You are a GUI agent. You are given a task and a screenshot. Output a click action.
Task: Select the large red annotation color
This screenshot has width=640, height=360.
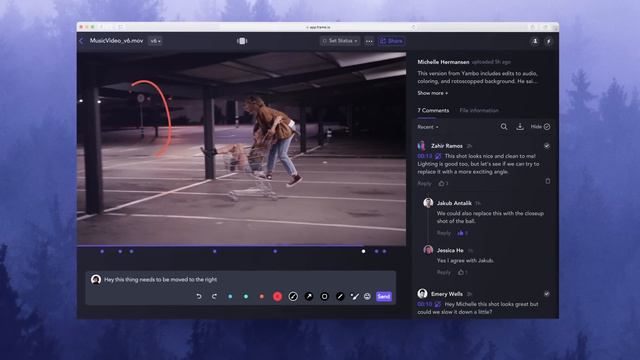278,297
